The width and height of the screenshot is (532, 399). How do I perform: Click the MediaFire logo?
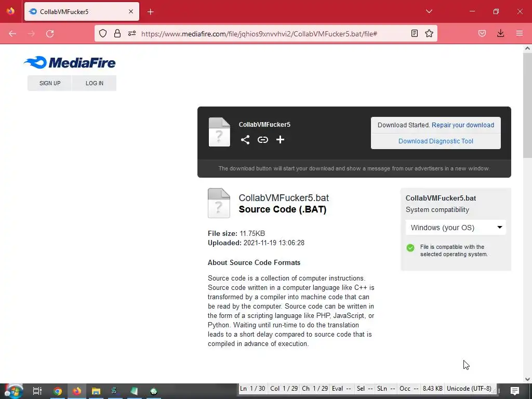click(x=70, y=62)
